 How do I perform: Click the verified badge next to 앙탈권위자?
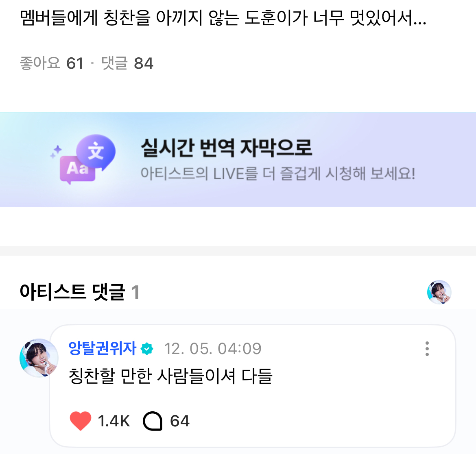147,349
